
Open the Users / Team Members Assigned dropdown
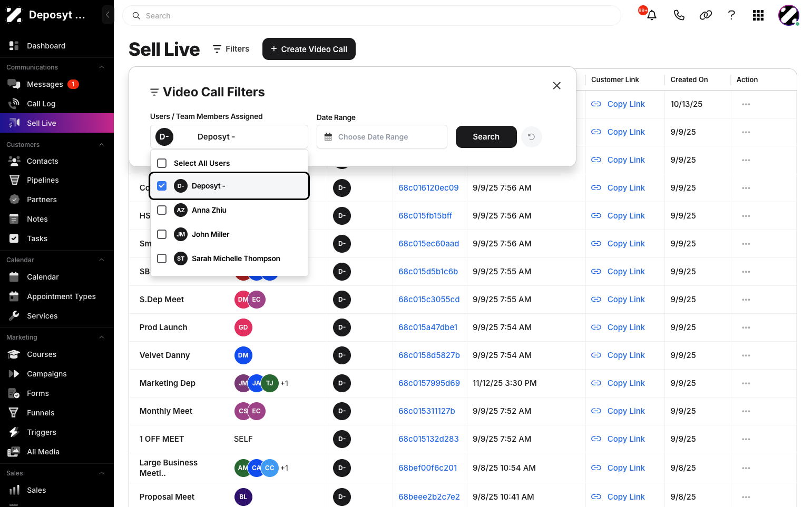pyautogui.click(x=229, y=137)
